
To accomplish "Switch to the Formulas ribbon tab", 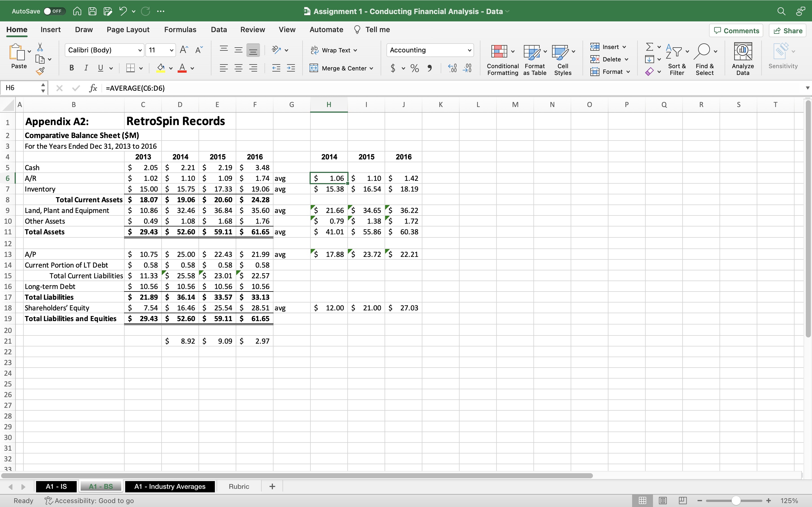I will click(180, 30).
